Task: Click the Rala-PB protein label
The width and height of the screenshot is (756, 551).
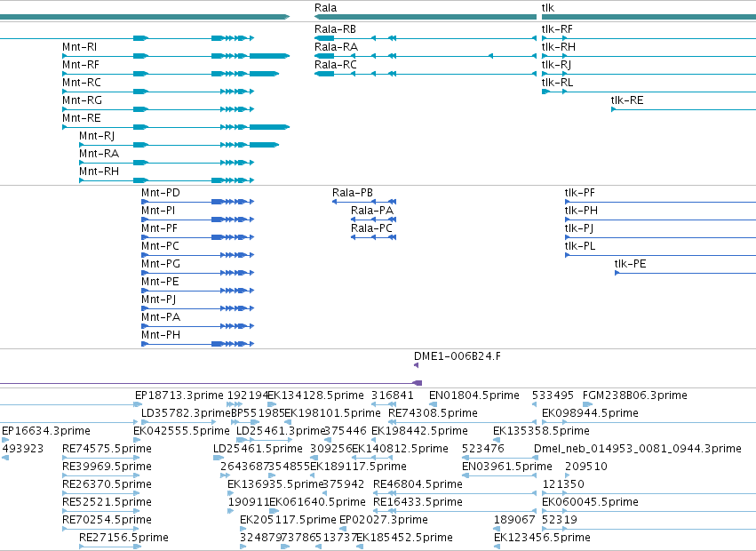Action: (353, 193)
